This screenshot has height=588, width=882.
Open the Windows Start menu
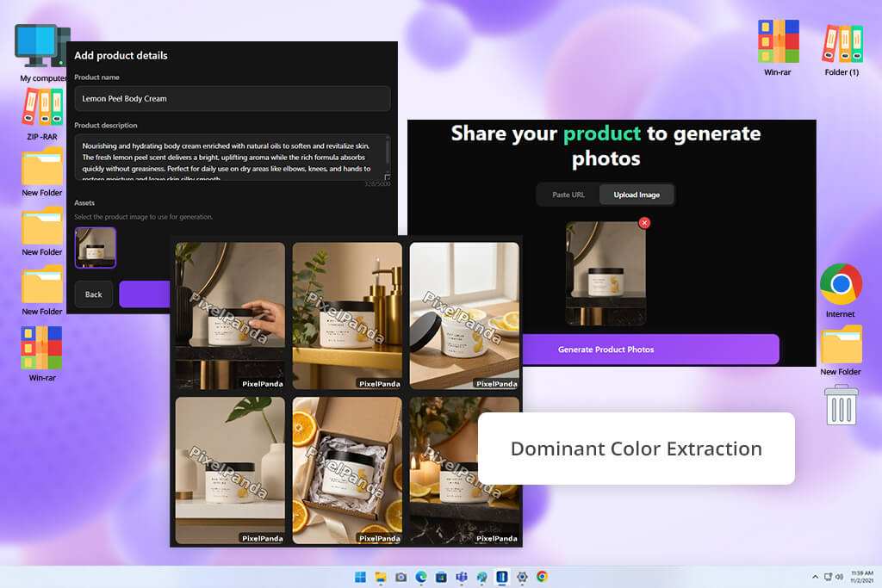tap(361, 577)
